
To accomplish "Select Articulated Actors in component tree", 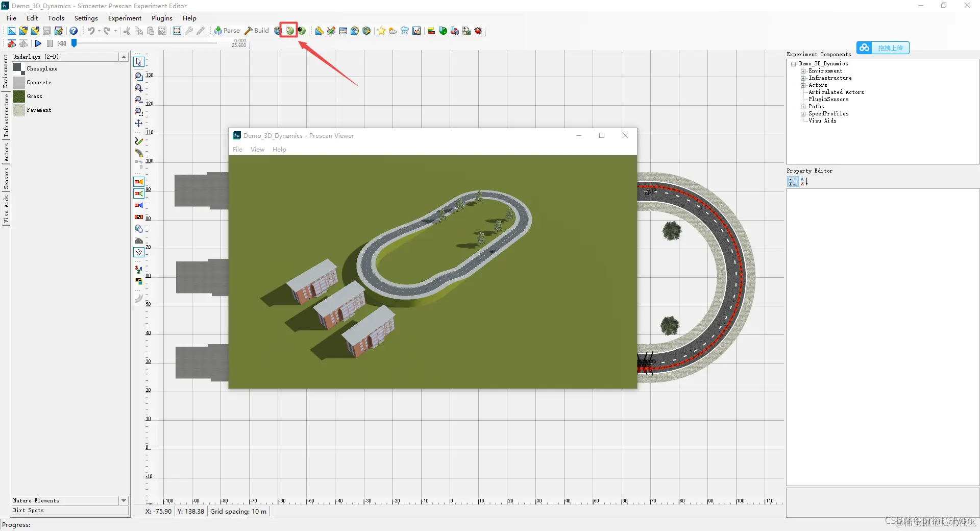I will (836, 92).
